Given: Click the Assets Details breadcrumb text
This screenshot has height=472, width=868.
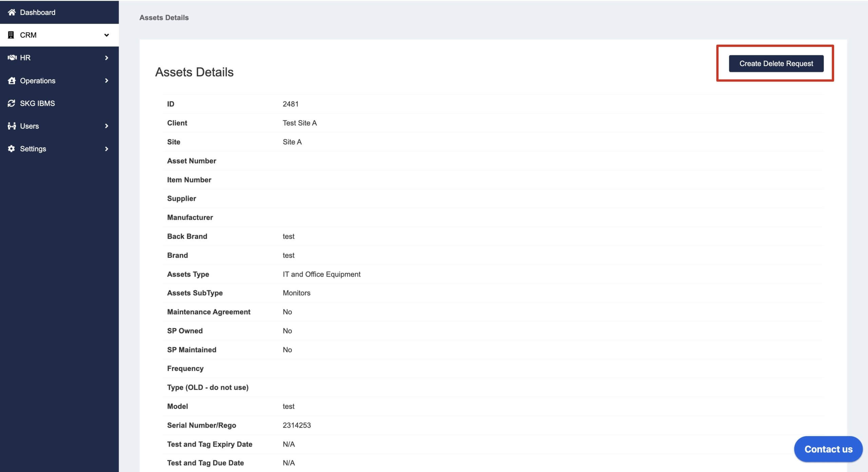Looking at the screenshot, I should point(164,18).
